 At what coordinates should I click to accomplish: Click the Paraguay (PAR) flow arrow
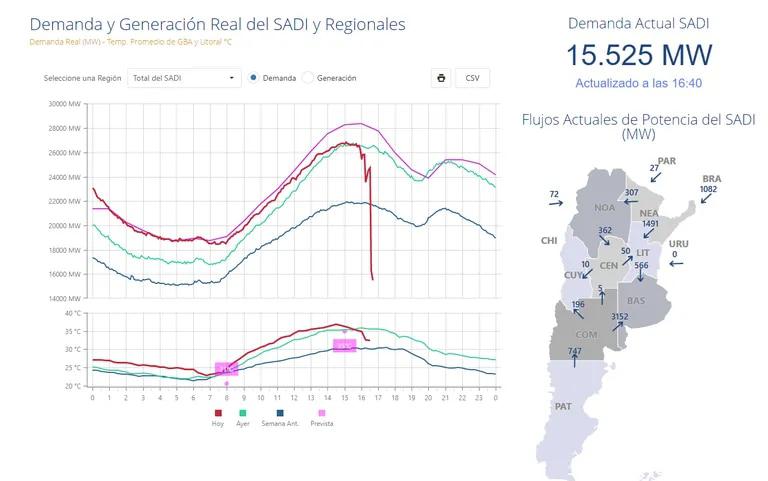pyautogui.click(x=653, y=179)
